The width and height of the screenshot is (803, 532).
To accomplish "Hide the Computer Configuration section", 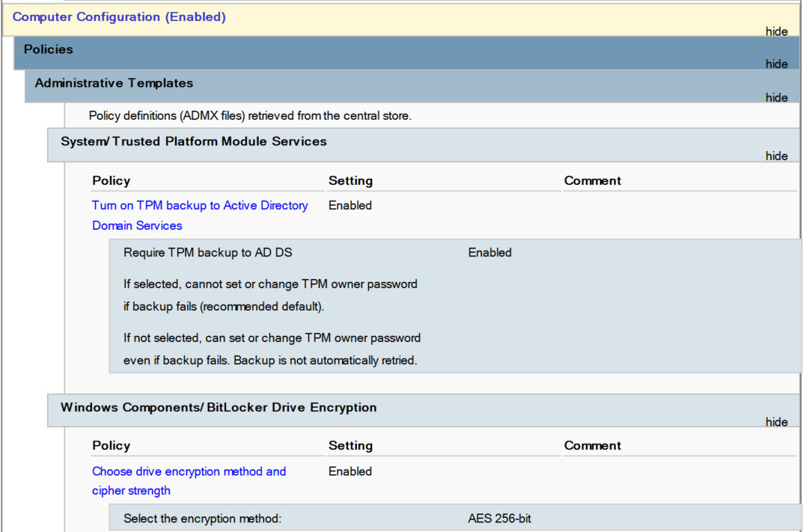I will [x=776, y=31].
